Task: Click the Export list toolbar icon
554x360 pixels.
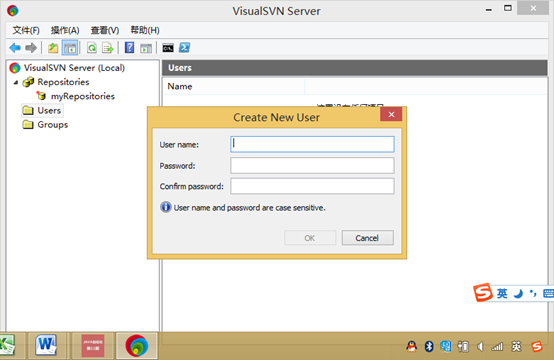Action: 107,48
